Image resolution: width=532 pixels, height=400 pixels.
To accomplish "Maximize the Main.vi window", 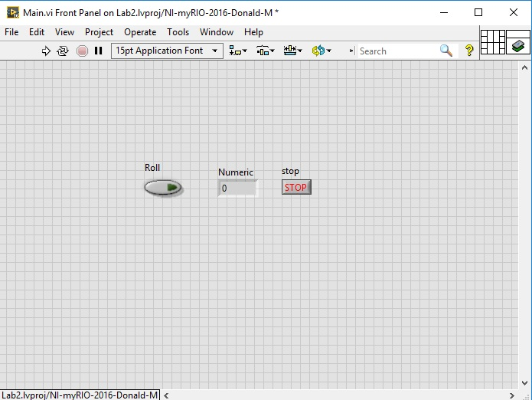I will coord(478,12).
